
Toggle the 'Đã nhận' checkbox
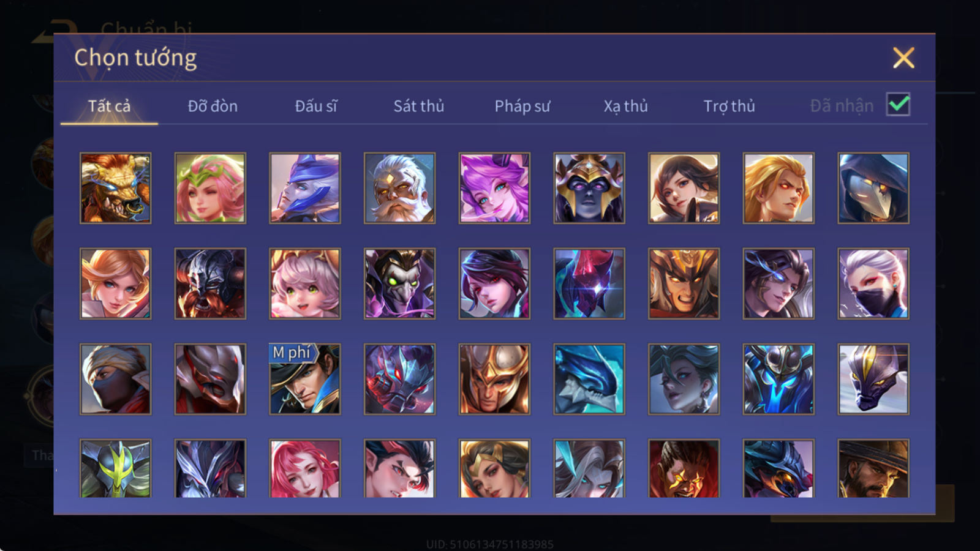point(899,105)
